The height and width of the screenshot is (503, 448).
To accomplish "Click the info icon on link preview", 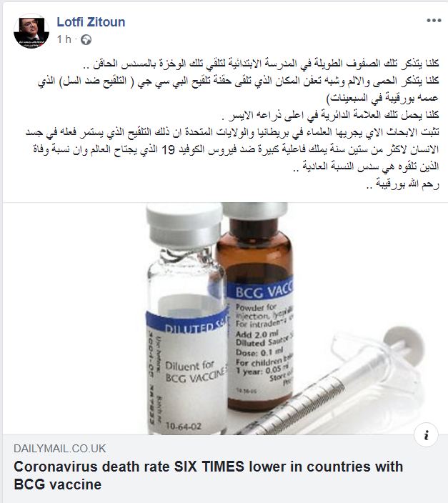I will tap(426, 435).
